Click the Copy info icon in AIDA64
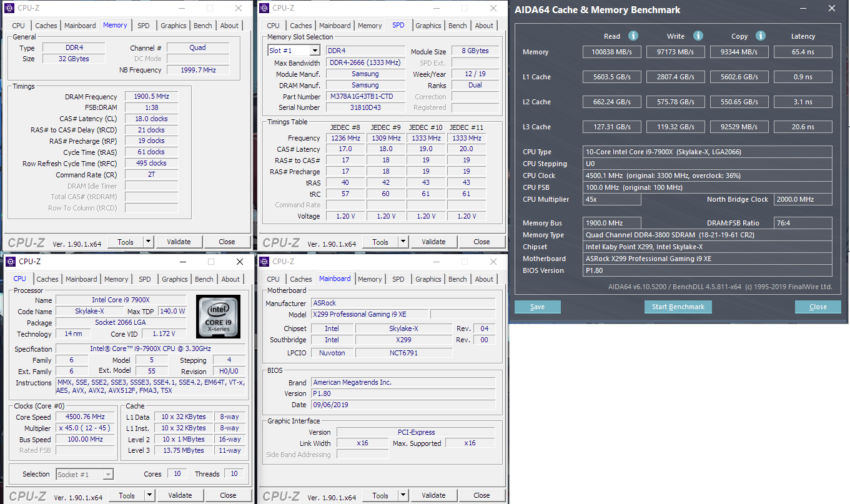The image size is (850, 504). pyautogui.click(x=761, y=36)
